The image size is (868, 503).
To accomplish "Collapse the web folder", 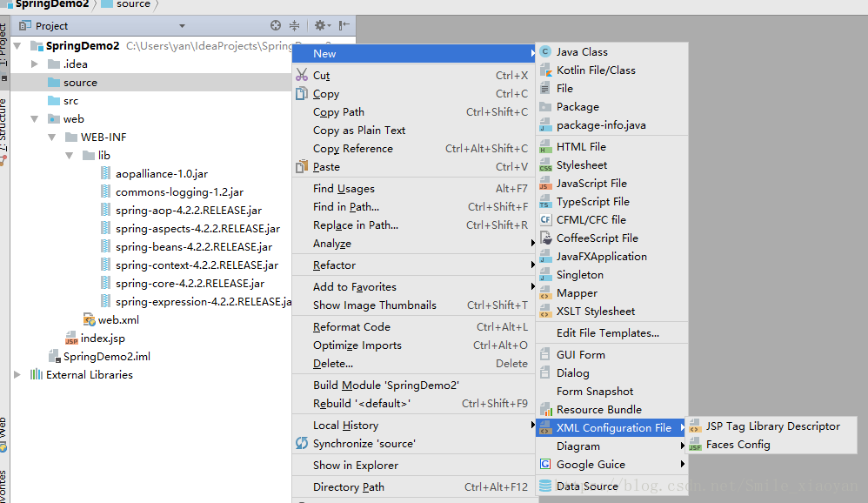I will 34,118.
